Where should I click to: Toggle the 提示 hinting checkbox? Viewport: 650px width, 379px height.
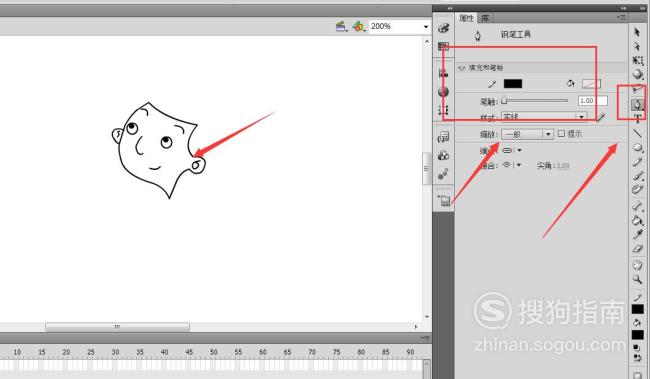pos(561,134)
